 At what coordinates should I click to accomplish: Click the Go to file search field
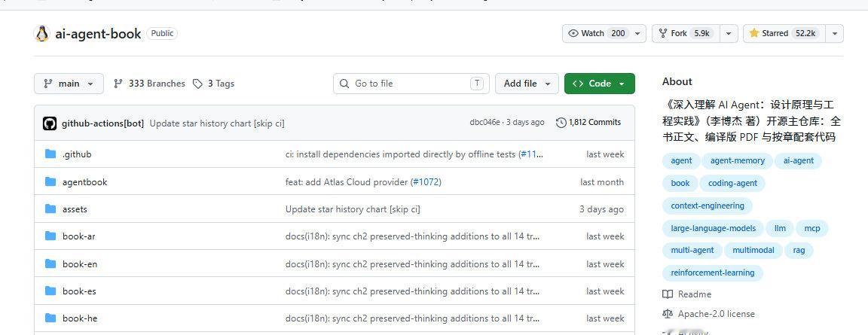[x=411, y=84]
